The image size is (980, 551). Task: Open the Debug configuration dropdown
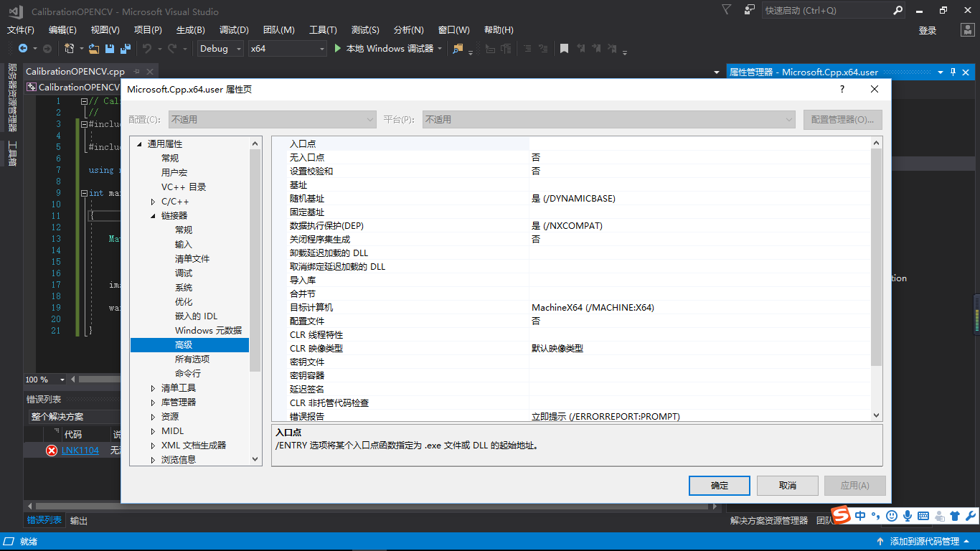(x=219, y=49)
